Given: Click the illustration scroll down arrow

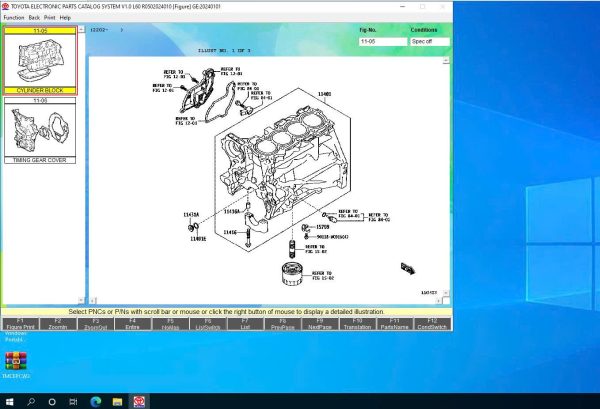Looking at the screenshot, I should tap(446, 293).
